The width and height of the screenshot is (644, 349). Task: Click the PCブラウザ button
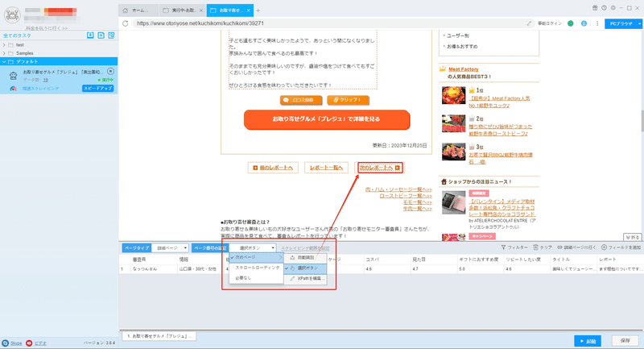click(x=621, y=24)
